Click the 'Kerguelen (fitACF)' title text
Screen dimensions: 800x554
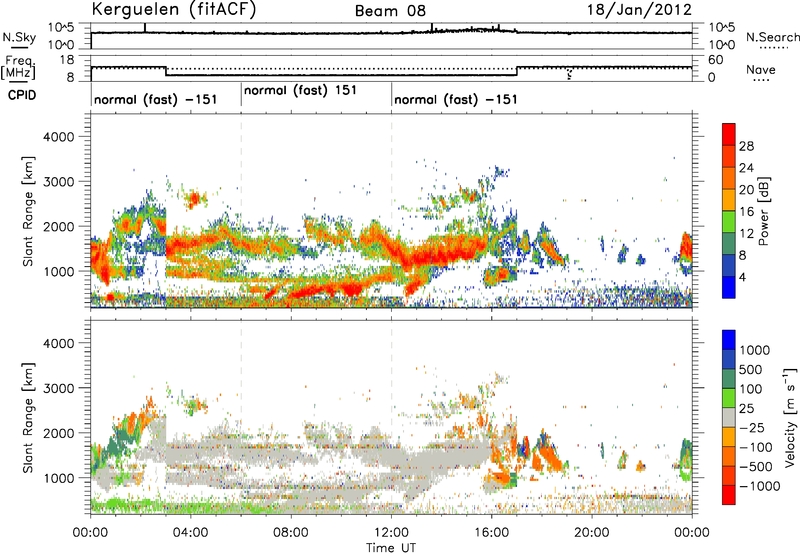174,10
